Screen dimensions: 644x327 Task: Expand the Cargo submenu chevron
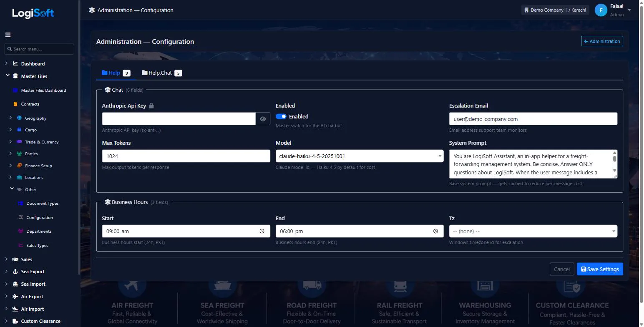pos(10,130)
